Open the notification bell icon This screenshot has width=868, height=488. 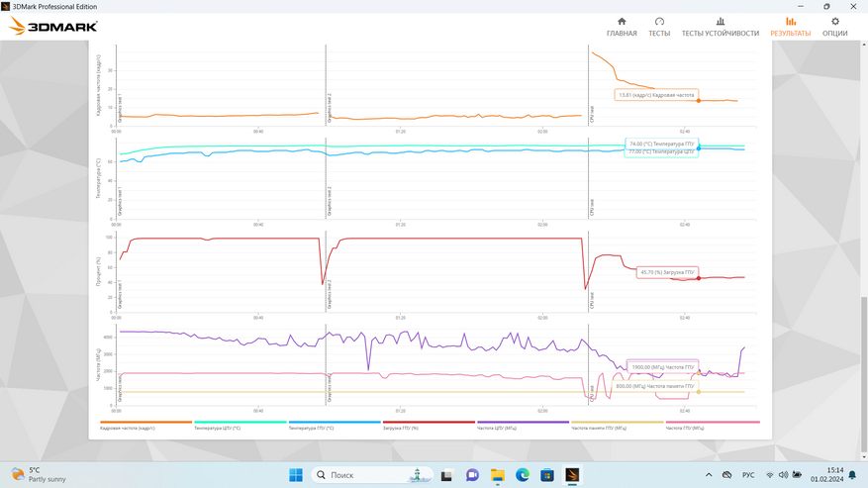852,475
